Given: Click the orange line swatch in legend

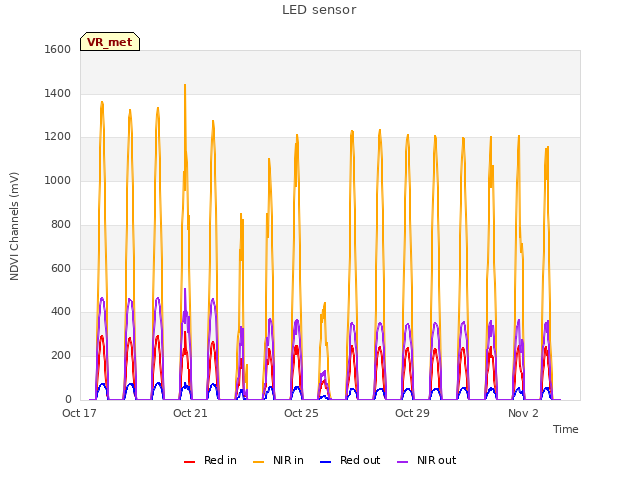Looking at the screenshot, I should coord(258,462).
